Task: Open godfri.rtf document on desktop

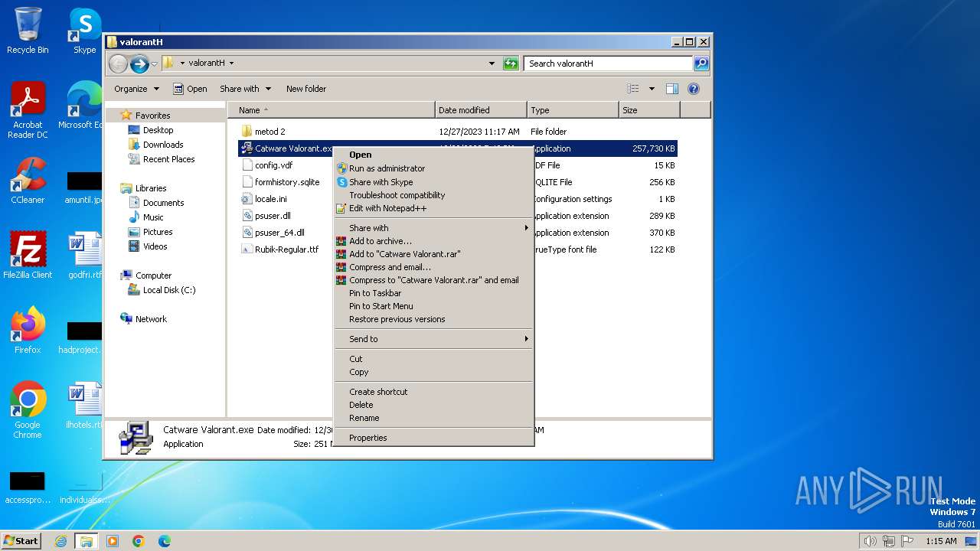Action: 84,256
